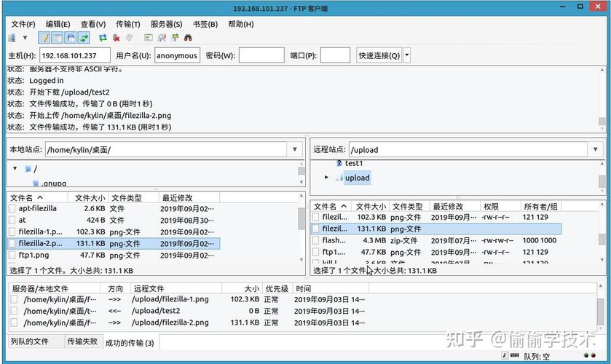This screenshot has height=364, width=611.
Task: Open the Site Manager dropdown arrow
Action: [x=25, y=38]
